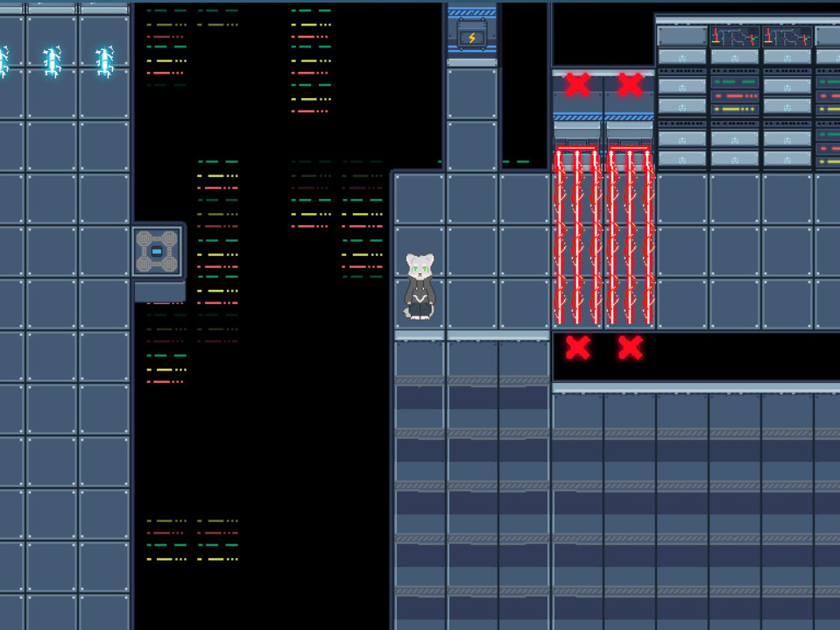Image resolution: width=840 pixels, height=630 pixels.
Task: Click the lower-left red X warning sign
Action: [578, 349]
